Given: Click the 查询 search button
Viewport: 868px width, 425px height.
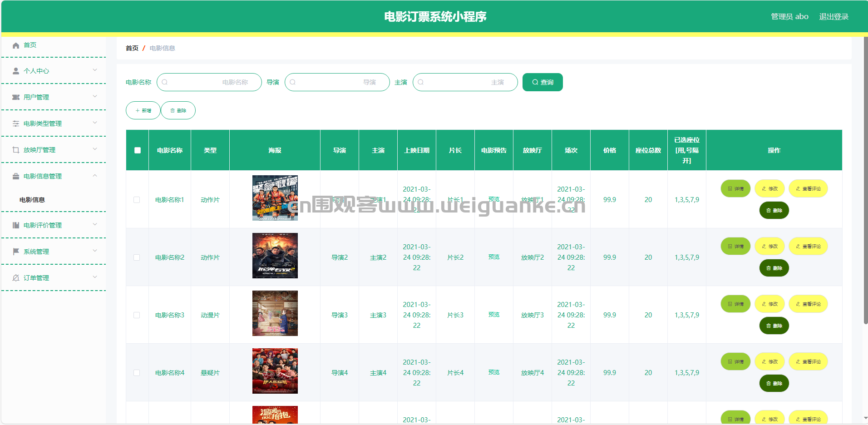Looking at the screenshot, I should pyautogui.click(x=542, y=82).
